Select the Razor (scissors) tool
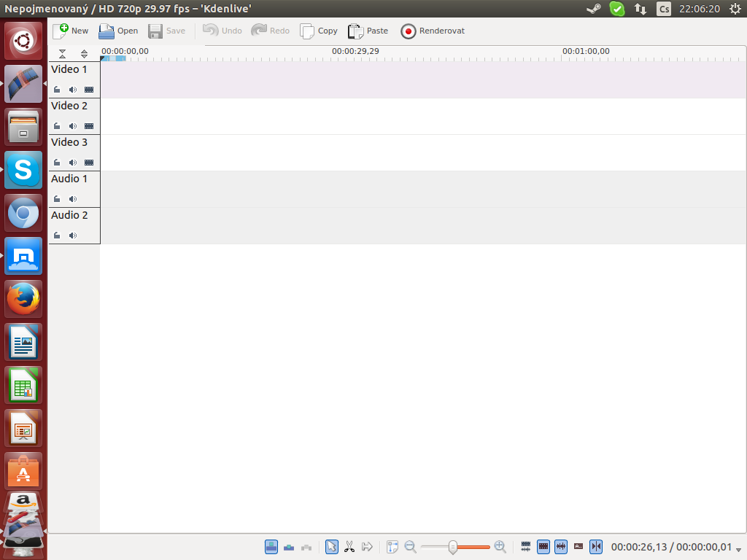747x560 pixels. click(x=349, y=546)
